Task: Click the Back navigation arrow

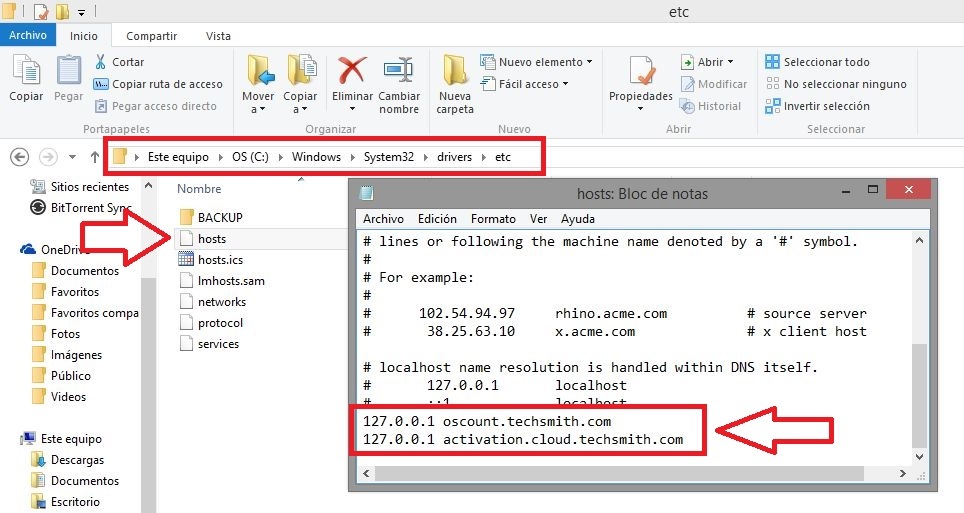Action: point(20,157)
